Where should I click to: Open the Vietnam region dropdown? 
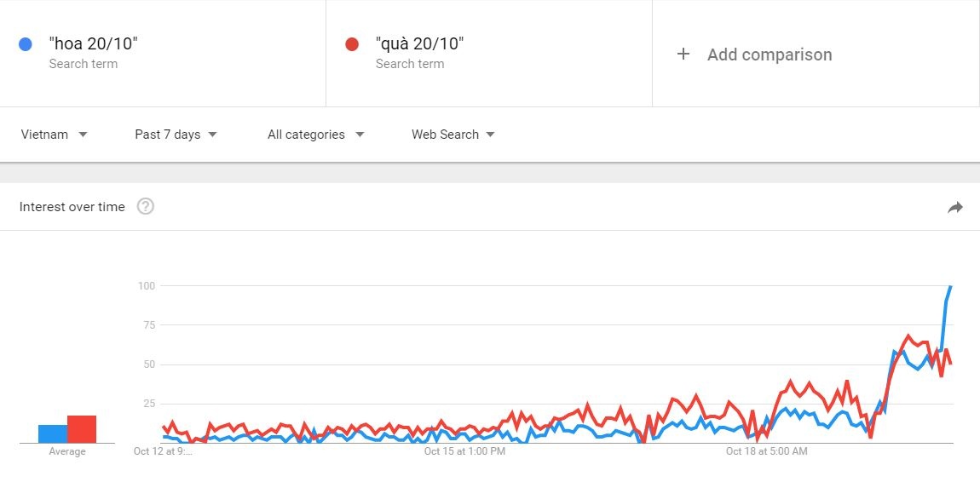coord(54,135)
